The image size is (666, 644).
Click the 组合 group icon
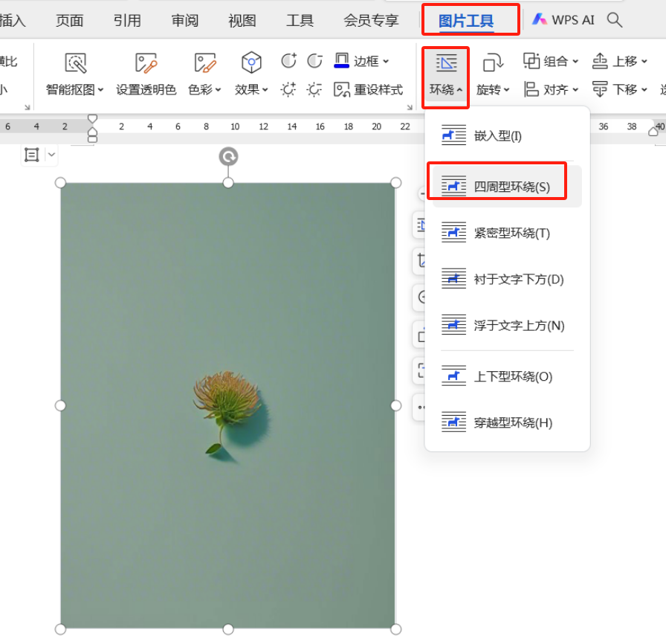[x=531, y=61]
